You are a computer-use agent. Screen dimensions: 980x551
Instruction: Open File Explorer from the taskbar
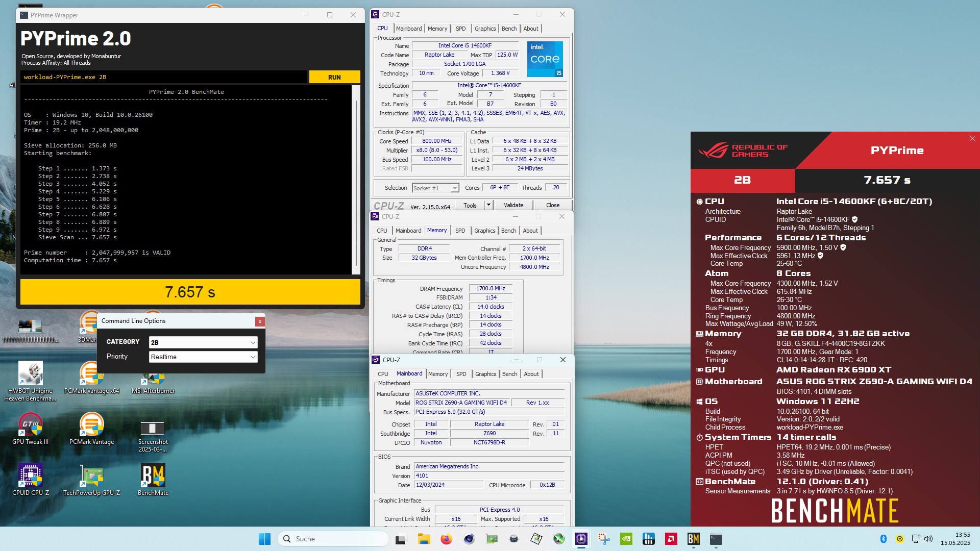click(424, 539)
